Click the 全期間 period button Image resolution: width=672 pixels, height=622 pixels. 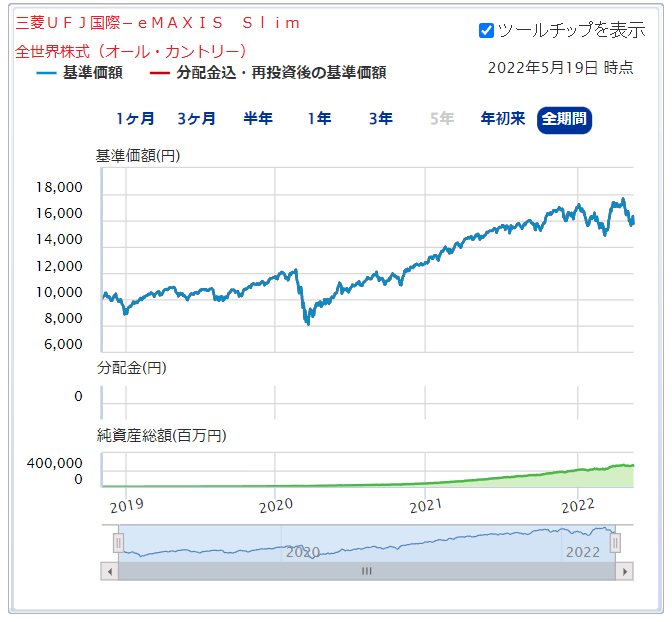coord(564,120)
